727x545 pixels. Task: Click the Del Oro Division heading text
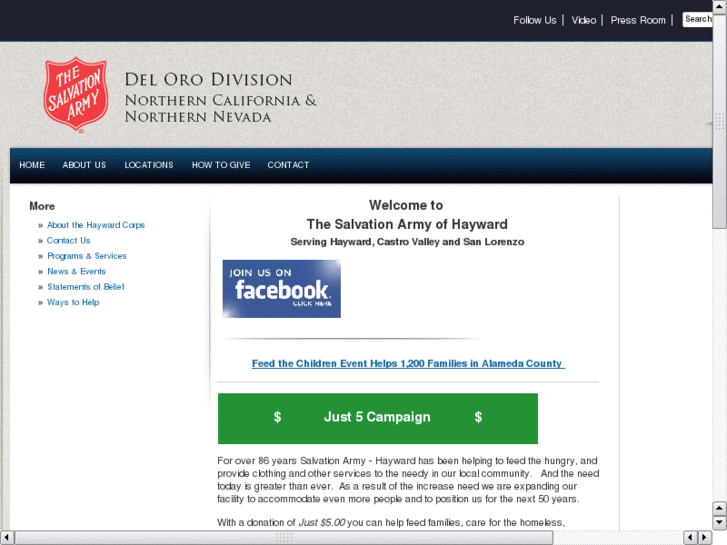coord(209,80)
